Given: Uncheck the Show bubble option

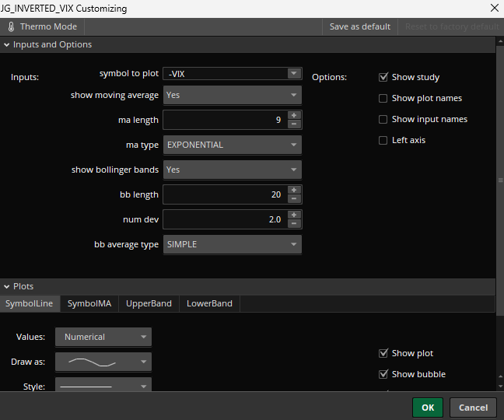Looking at the screenshot, I should click(x=383, y=374).
